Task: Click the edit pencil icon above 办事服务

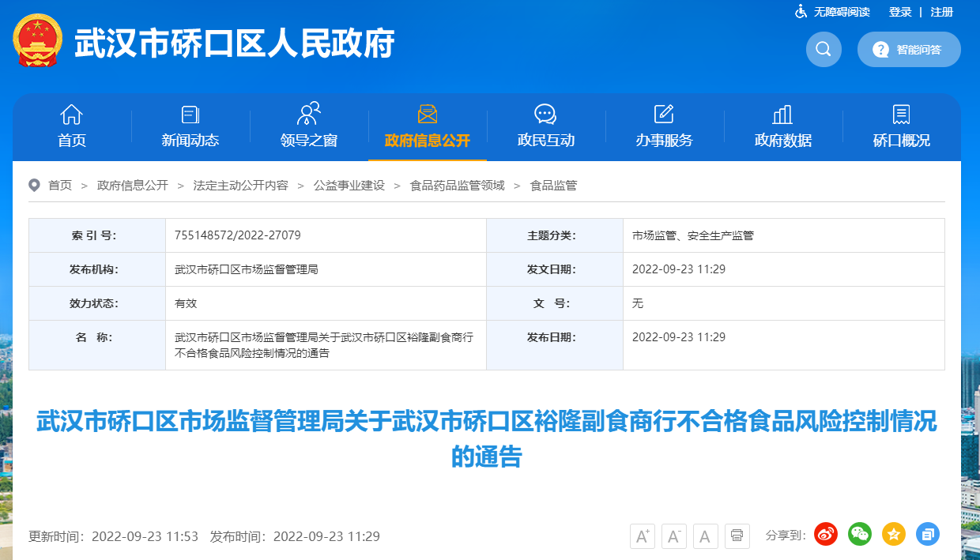Action: click(664, 114)
